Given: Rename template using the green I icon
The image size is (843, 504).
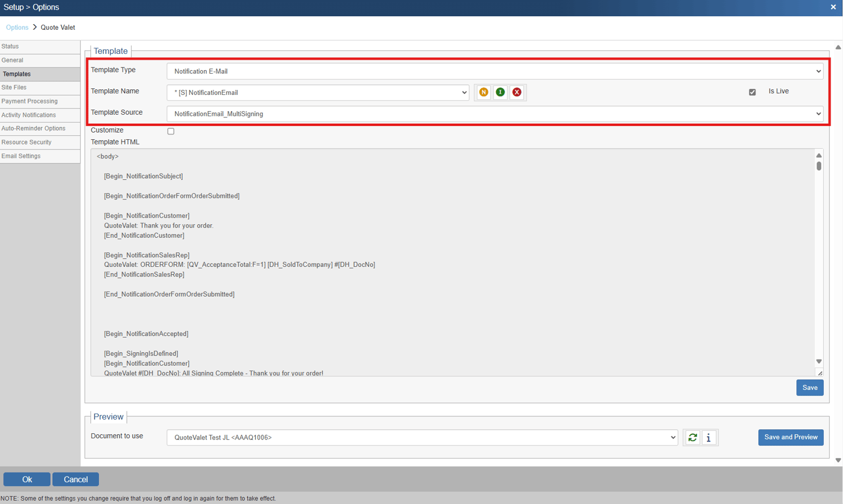Looking at the screenshot, I should pyautogui.click(x=500, y=92).
